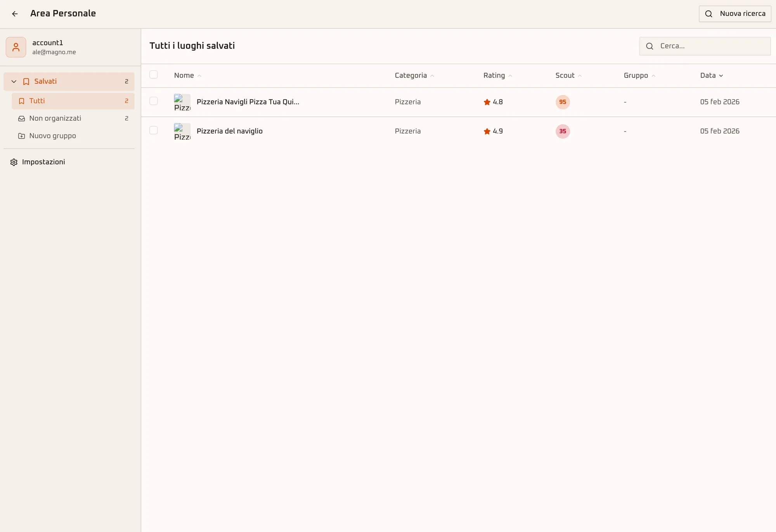Open Impostazioni
This screenshot has height=532, width=776.
69,162
